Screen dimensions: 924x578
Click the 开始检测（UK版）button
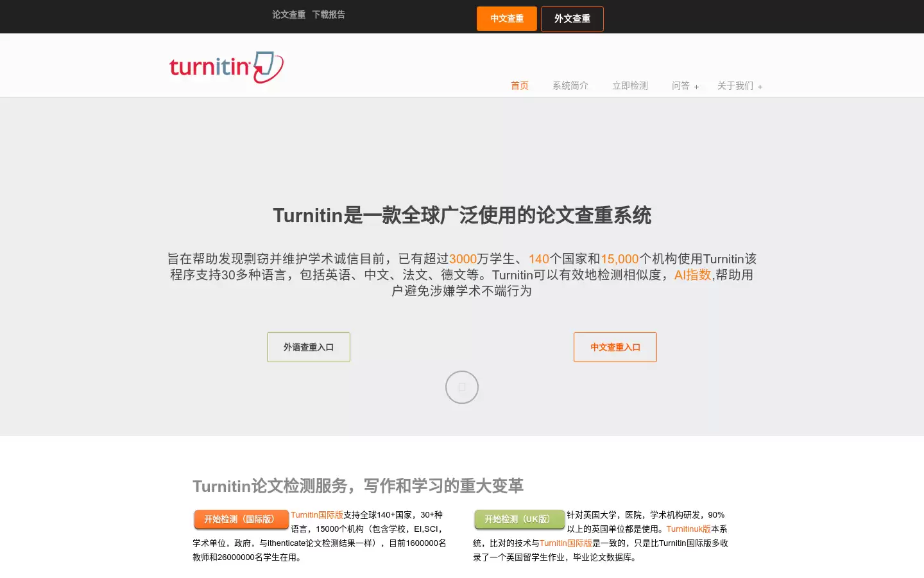519,520
